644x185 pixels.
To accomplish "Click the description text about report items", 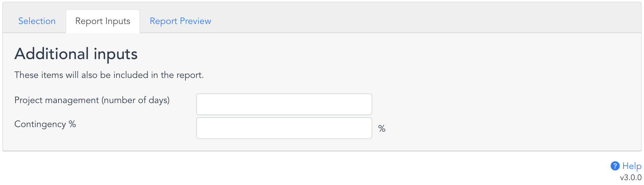I will pos(109,75).
